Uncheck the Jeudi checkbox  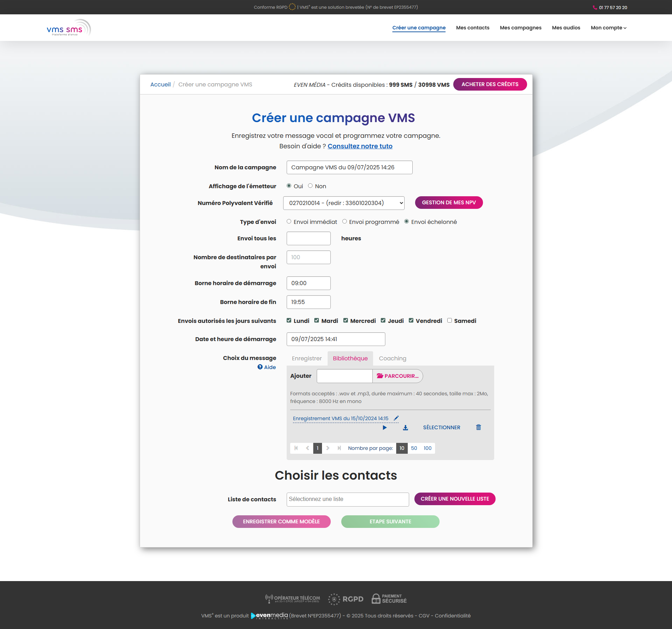383,320
